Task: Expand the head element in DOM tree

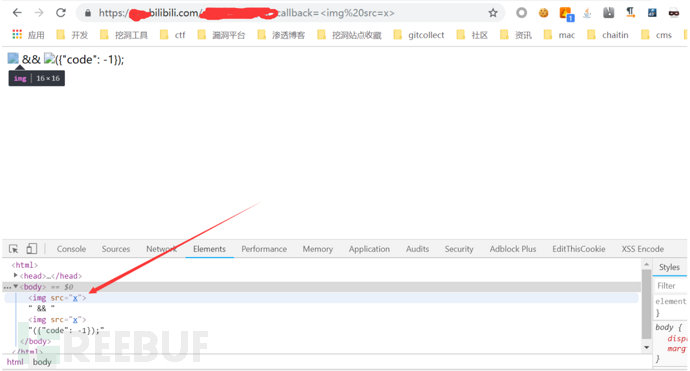Action: point(15,275)
